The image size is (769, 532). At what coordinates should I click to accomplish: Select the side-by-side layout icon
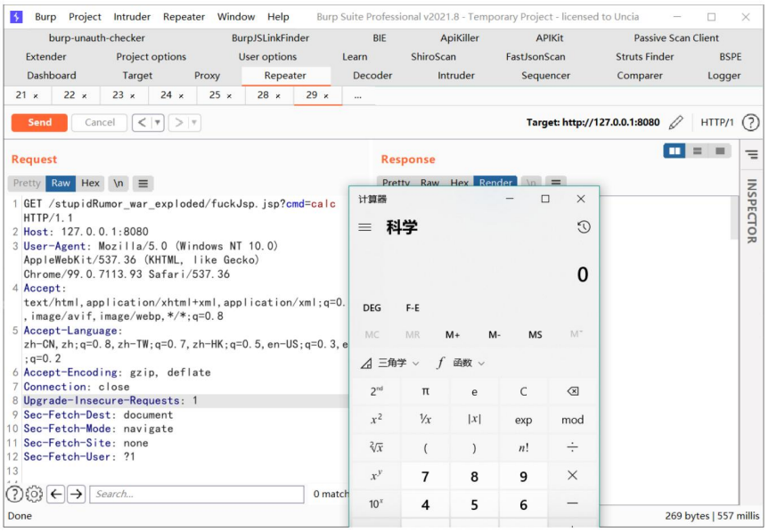(675, 151)
